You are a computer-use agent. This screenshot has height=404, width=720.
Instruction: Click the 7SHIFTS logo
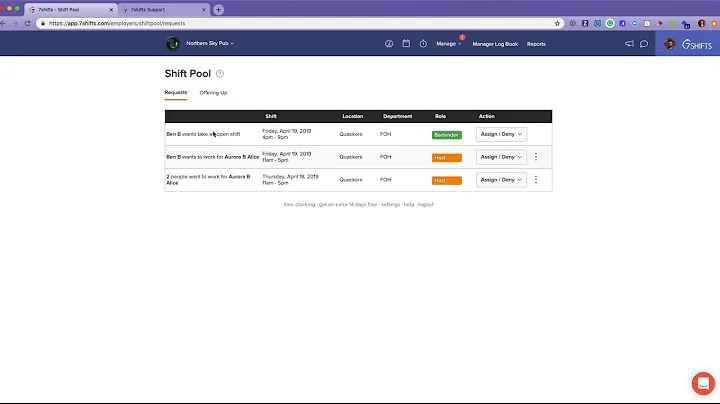[x=697, y=45]
